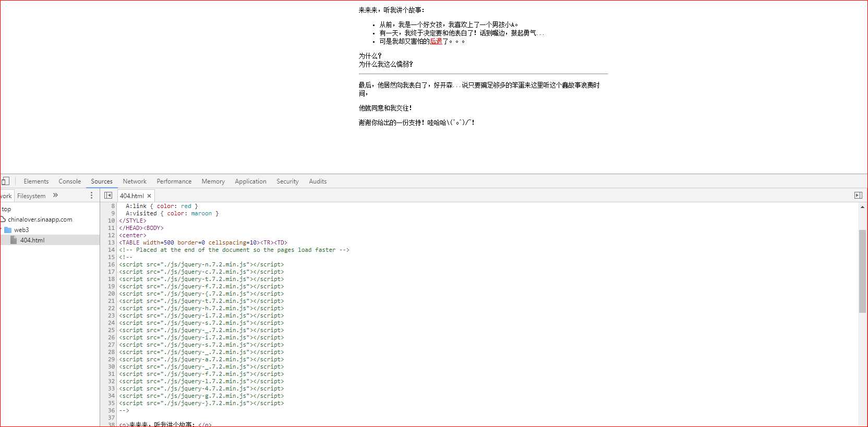Open the Application panel
Image resolution: width=868 pixels, height=427 pixels.
coord(250,181)
